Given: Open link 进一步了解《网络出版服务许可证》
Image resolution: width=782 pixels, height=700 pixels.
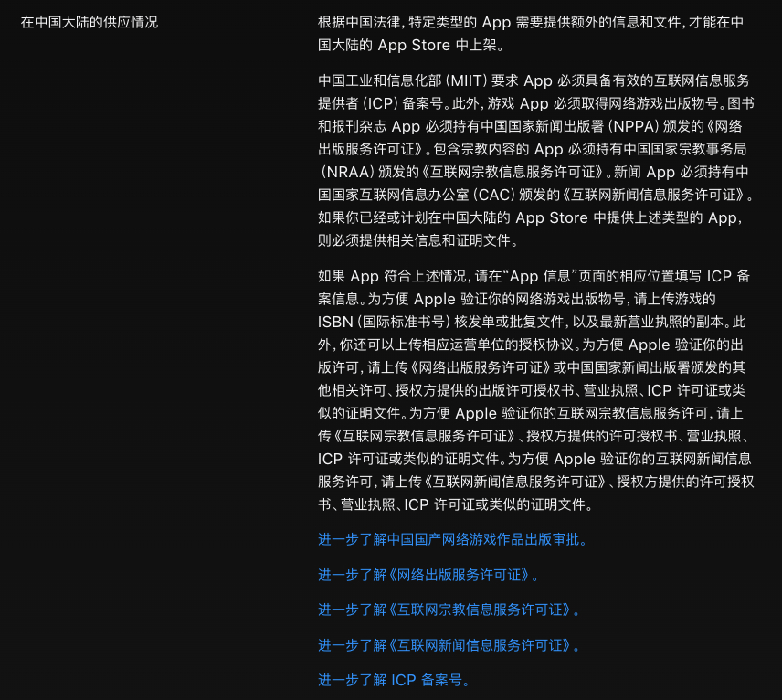Looking at the screenshot, I should [x=429, y=575].
